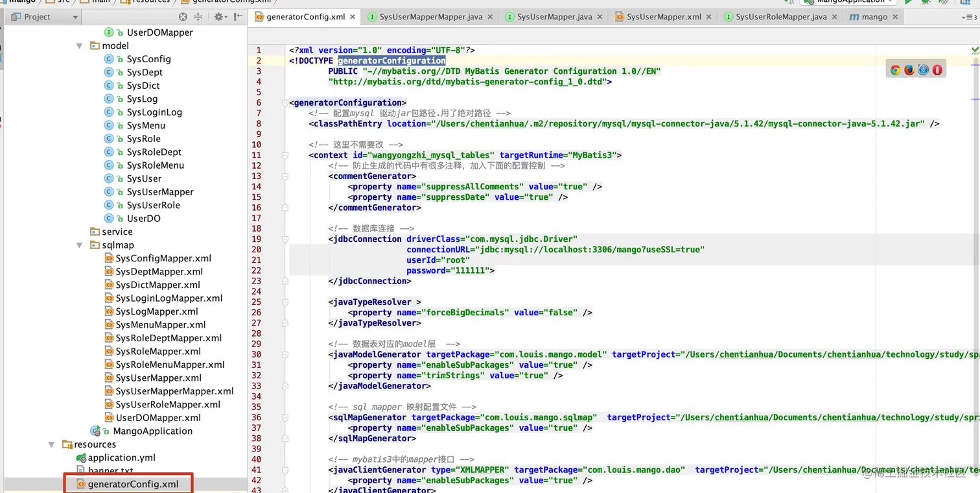This screenshot has height=493, width=980.
Task: Switch to the SysUserMapperMapper.java tab
Action: (x=430, y=17)
